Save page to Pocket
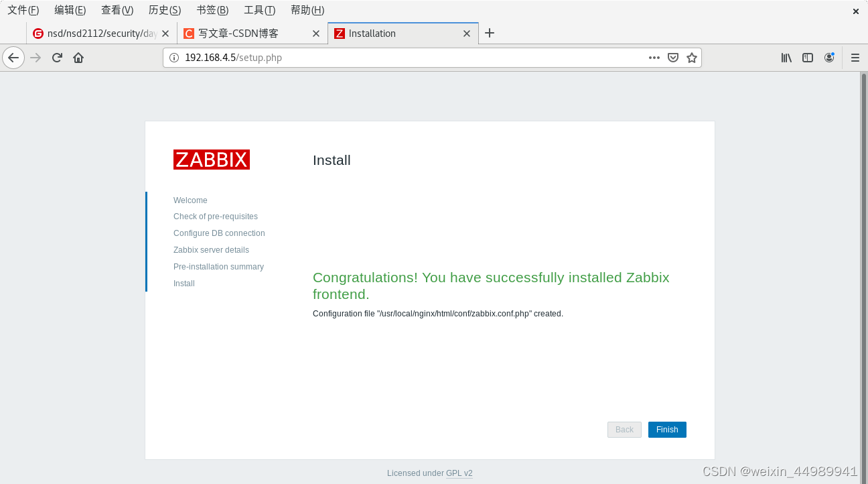868x484 pixels. pos(673,58)
